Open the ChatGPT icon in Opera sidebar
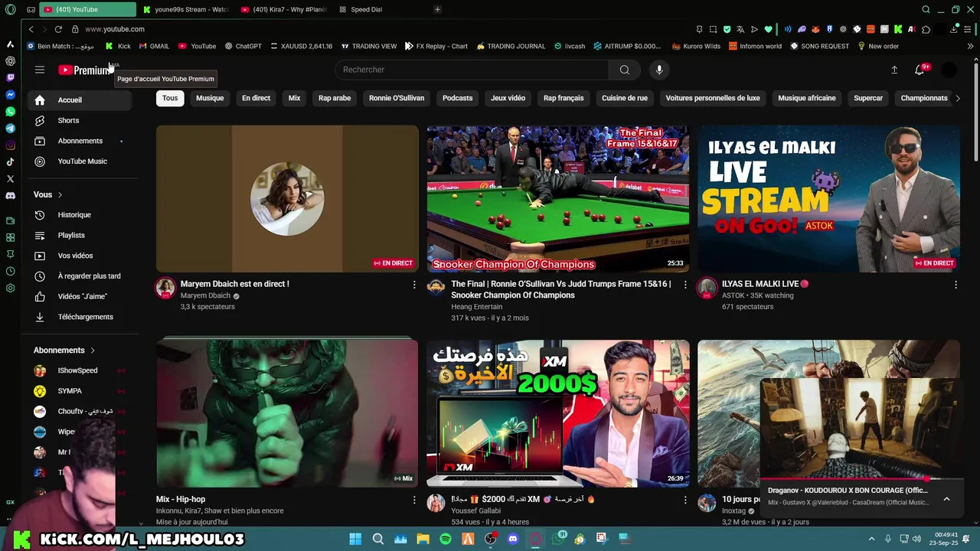 10,60
